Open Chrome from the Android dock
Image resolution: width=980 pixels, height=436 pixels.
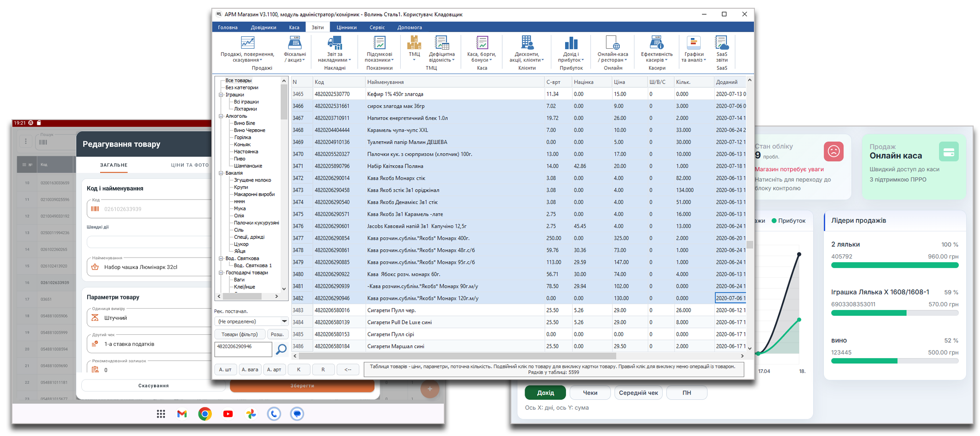click(x=205, y=414)
